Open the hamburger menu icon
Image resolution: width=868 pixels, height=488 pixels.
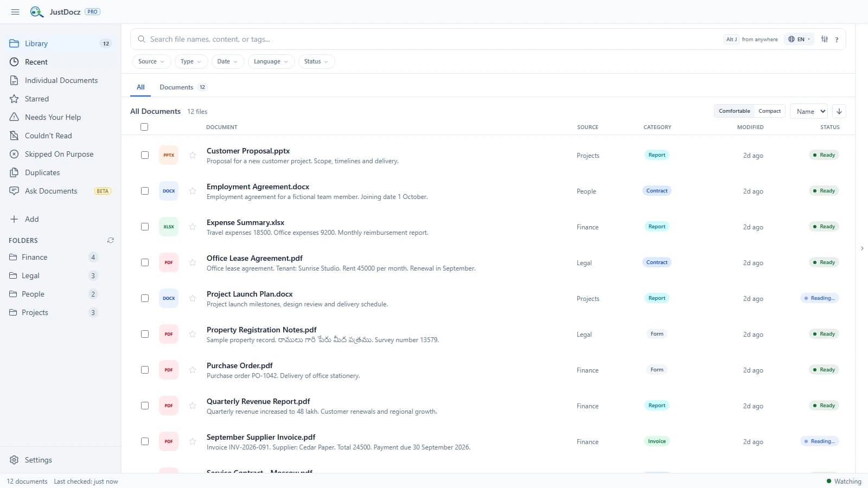pos(15,11)
